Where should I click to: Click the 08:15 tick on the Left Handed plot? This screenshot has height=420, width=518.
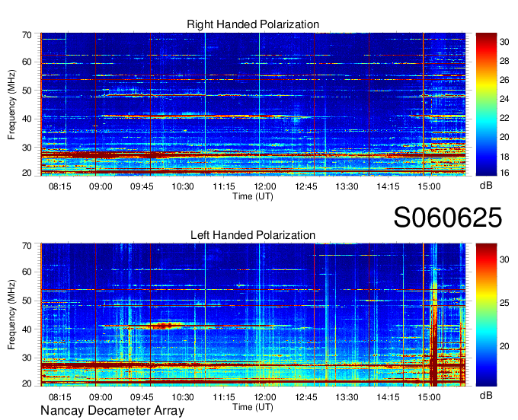click(59, 397)
